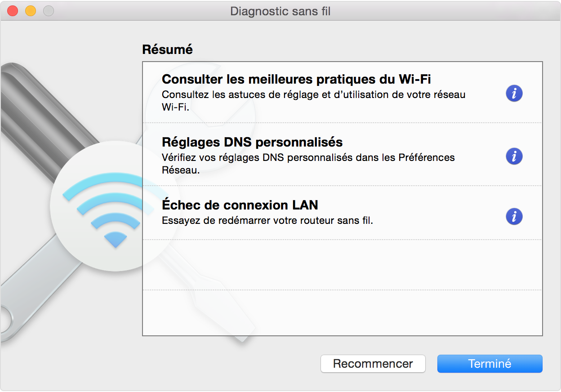
Task: Click the first empty row below LAN entry
Action: (x=343, y=264)
